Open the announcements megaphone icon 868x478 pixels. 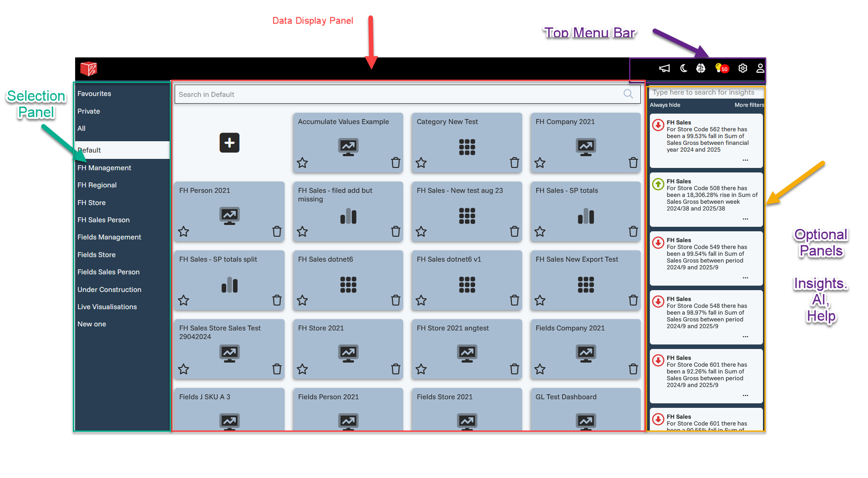click(664, 68)
